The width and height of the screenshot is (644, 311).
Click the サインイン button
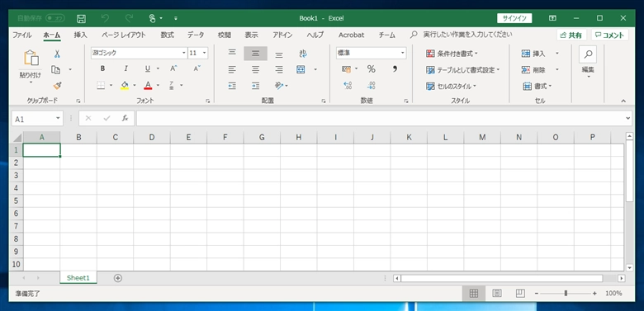point(514,18)
